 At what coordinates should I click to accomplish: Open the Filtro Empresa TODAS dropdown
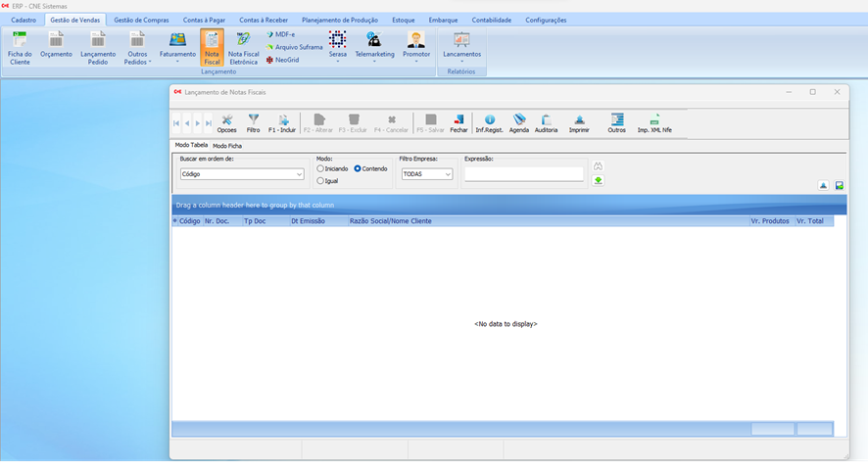[x=448, y=174]
